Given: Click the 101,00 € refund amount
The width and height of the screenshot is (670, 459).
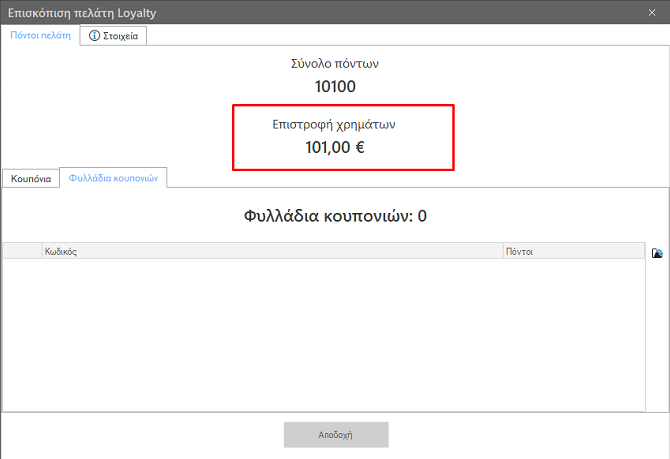Looking at the screenshot, I should click(x=335, y=147).
